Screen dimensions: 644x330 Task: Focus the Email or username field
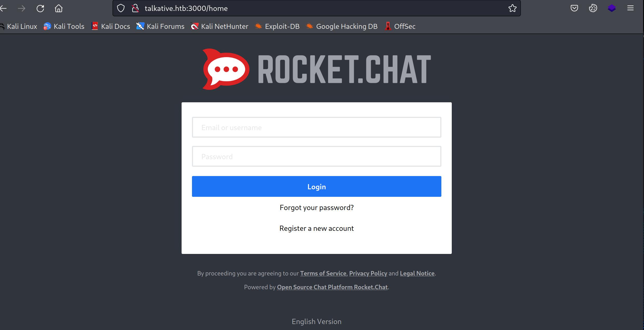[316, 127]
